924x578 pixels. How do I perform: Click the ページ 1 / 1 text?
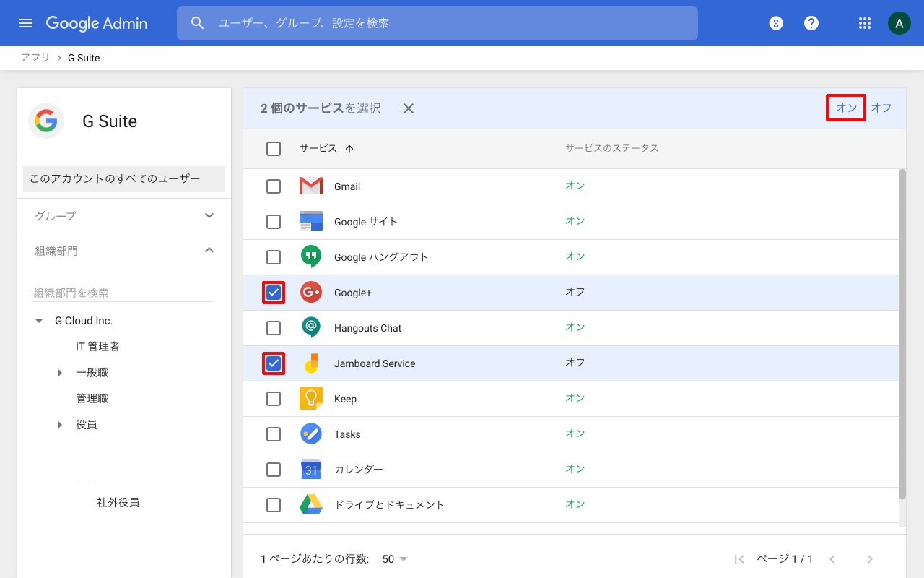point(785,559)
